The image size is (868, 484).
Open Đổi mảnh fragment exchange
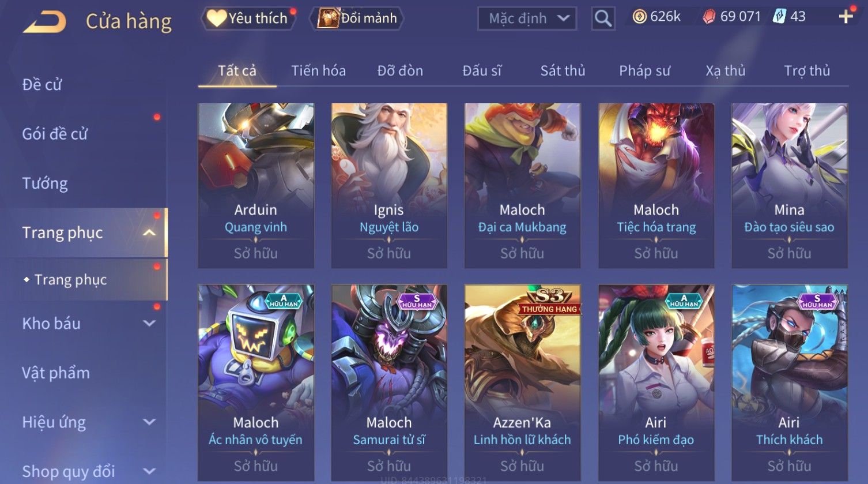coord(357,18)
